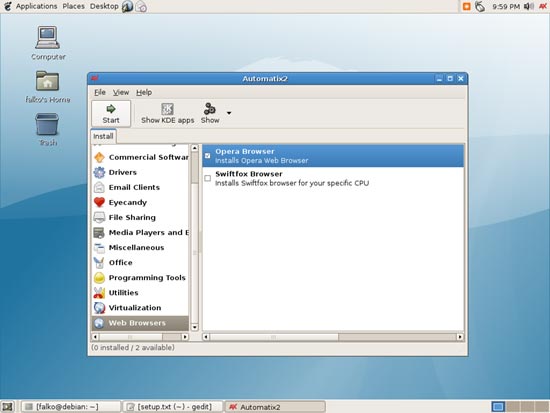The width and height of the screenshot is (550, 413).
Task: Open the volume speaker icon in panel
Action: 528,6
